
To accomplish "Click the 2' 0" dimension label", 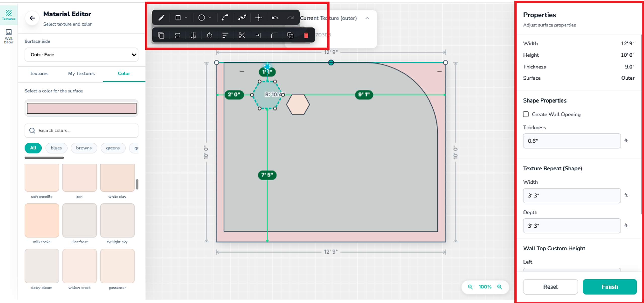I will pyautogui.click(x=234, y=95).
